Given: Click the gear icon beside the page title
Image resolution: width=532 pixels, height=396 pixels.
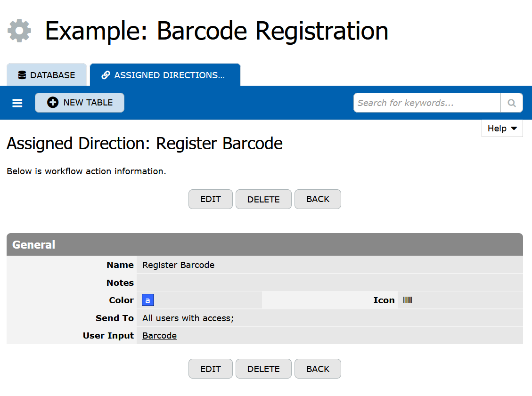Looking at the screenshot, I should coord(19,31).
